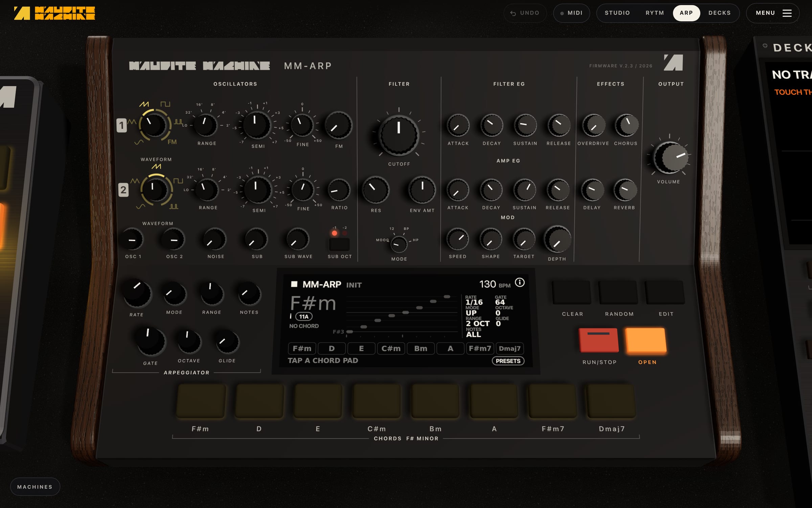Click the SUB WAVE knob

coord(298,239)
